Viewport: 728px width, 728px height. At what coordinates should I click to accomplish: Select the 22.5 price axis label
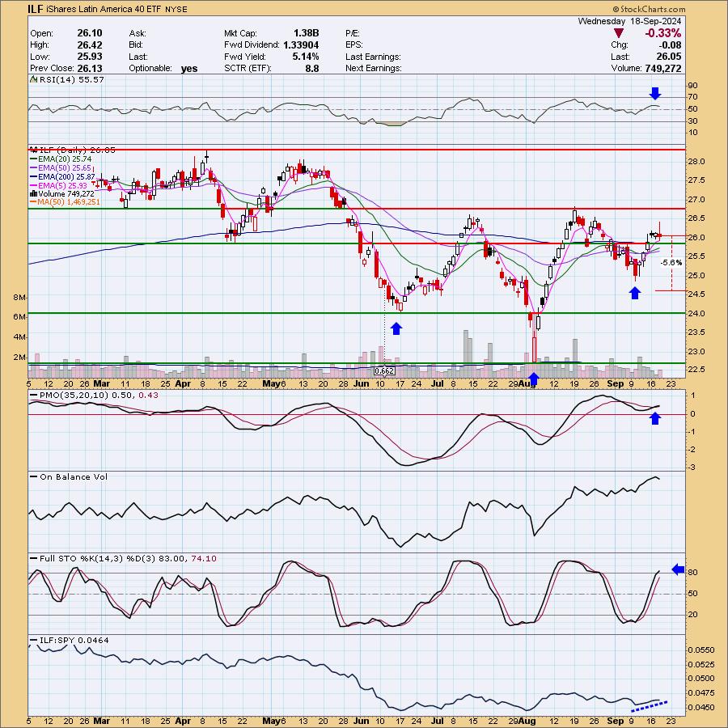[697, 370]
